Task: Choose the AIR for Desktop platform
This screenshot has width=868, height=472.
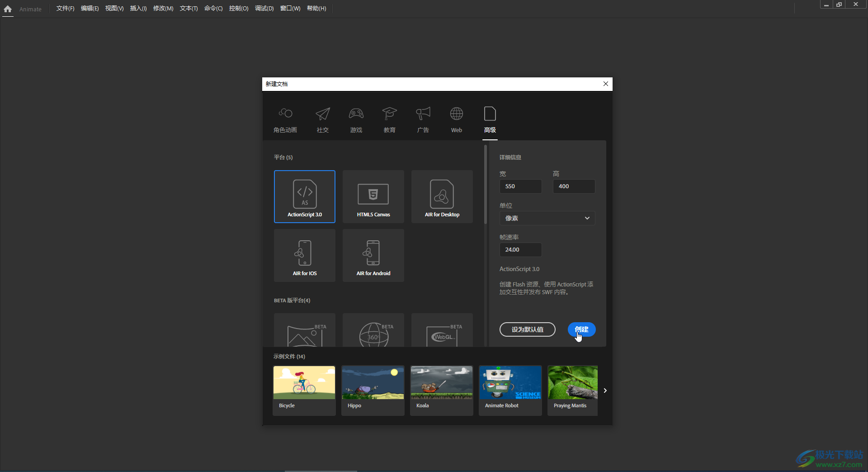Action: pyautogui.click(x=442, y=196)
